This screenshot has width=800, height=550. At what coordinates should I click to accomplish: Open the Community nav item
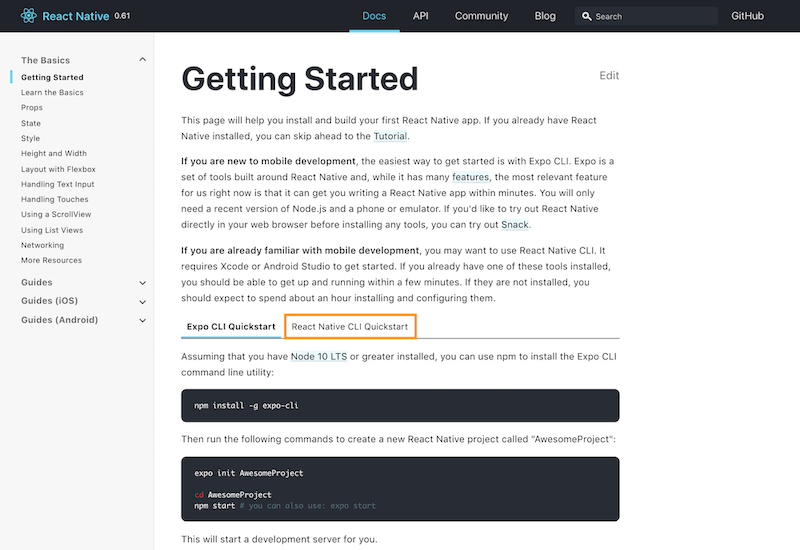tap(481, 16)
